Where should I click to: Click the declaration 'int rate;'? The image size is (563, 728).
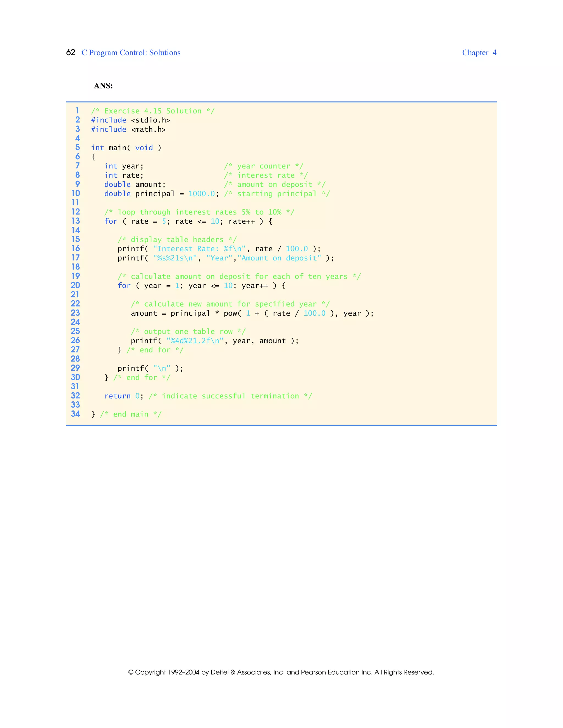(x=124, y=175)
